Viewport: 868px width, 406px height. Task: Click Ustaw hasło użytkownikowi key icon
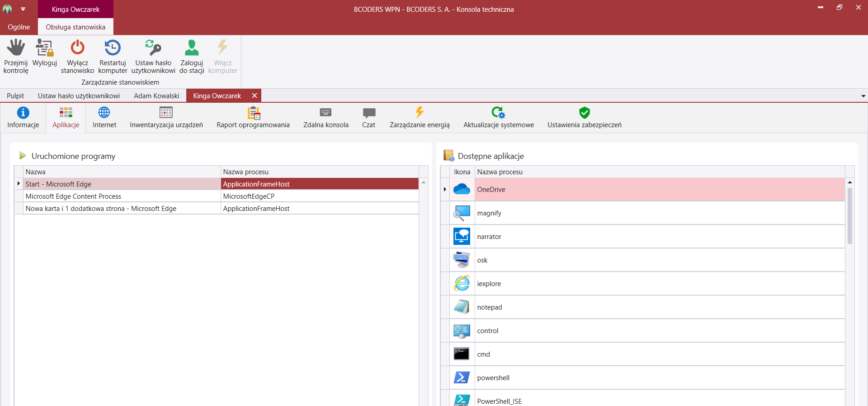coord(153,47)
